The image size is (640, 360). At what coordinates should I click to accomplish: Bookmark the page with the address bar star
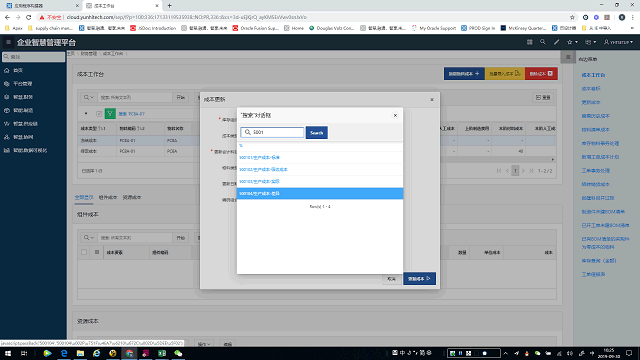tap(572, 17)
